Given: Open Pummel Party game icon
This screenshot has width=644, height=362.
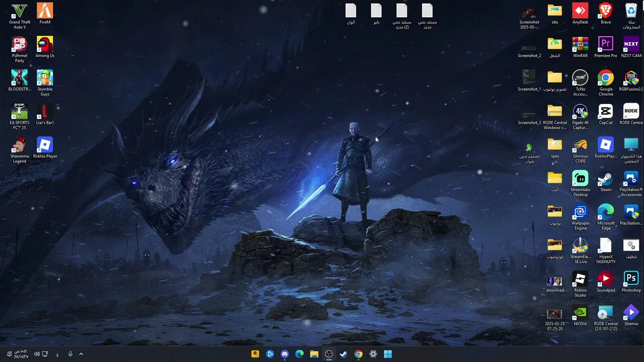Looking at the screenshot, I should 19,50.
